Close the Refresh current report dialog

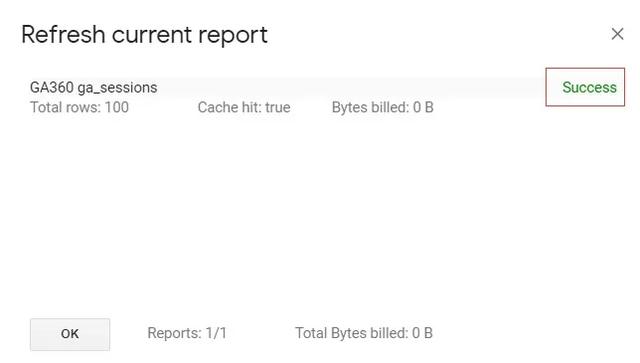point(617,34)
